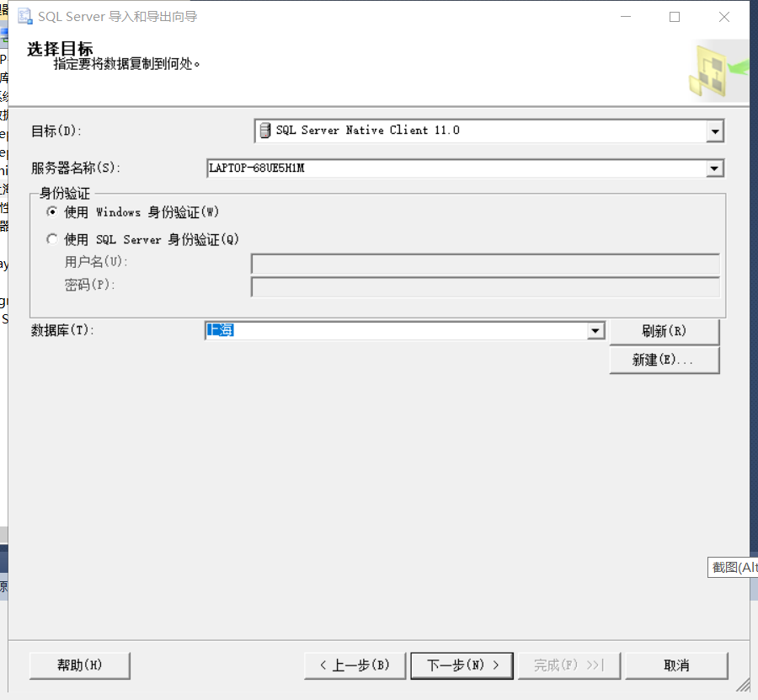
Task: Click the SQL Server wizard title bar icon
Action: pos(25,17)
